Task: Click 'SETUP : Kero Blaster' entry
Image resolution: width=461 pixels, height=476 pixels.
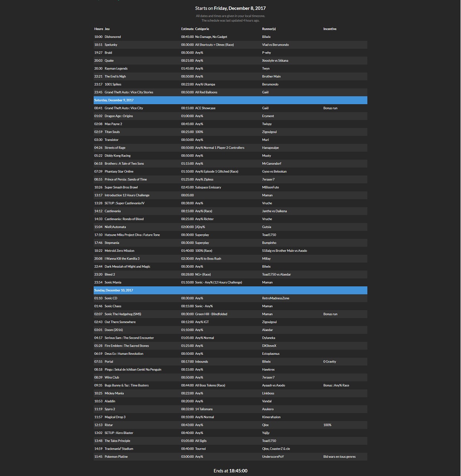Action: pos(119,433)
